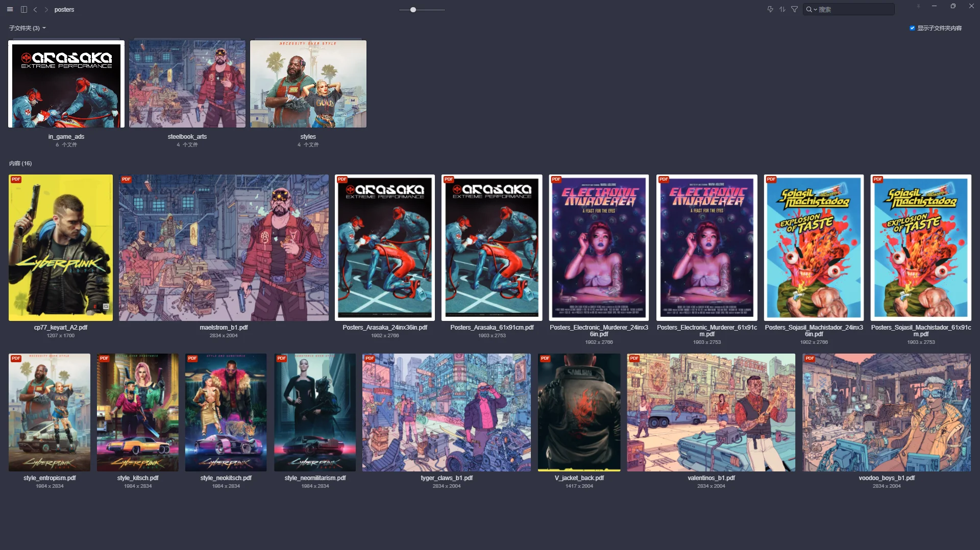Minimize the window
980x550 pixels.
(x=934, y=6)
